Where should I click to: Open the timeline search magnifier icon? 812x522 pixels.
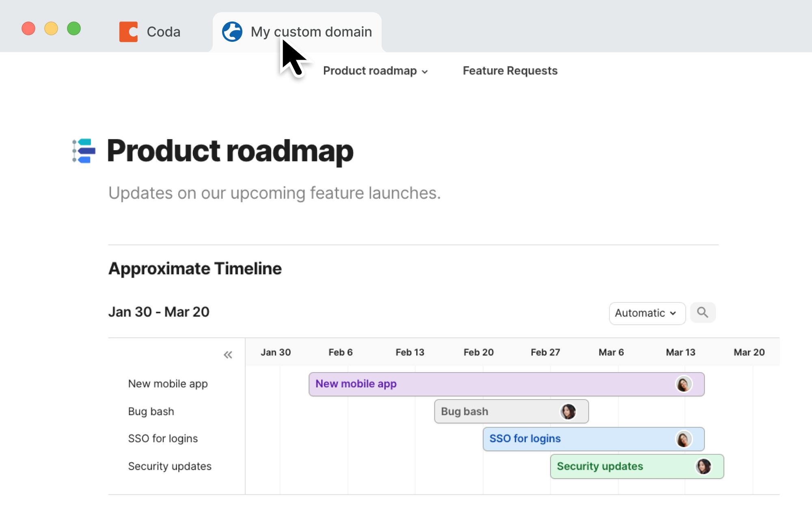pyautogui.click(x=702, y=313)
